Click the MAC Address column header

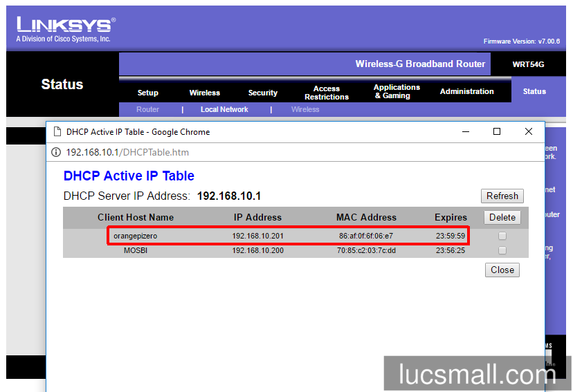(x=366, y=218)
